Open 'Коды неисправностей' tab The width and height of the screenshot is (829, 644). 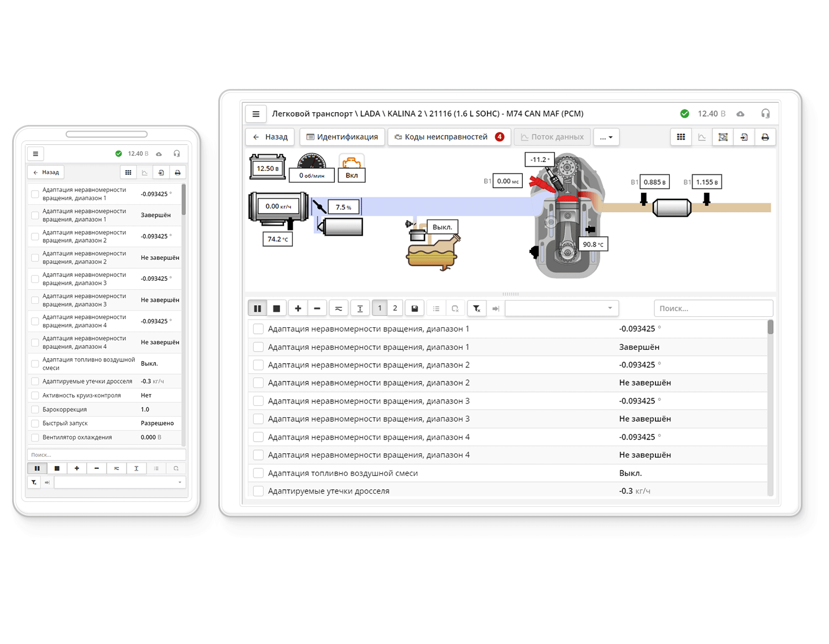pyautogui.click(x=448, y=137)
